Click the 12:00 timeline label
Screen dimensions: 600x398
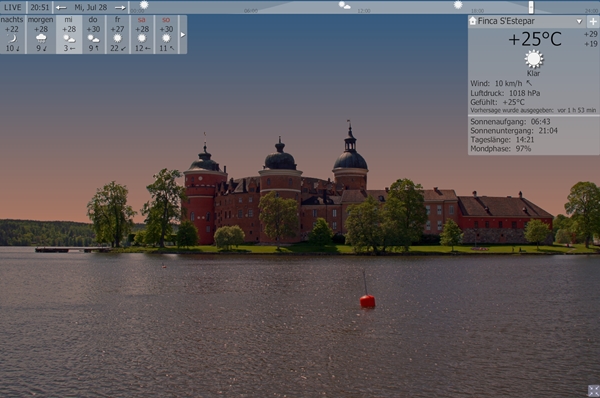pyautogui.click(x=364, y=11)
